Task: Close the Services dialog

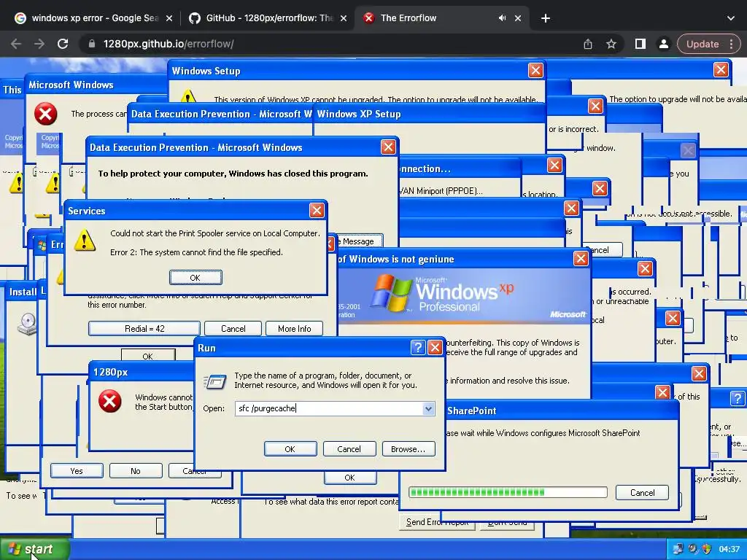Action: coord(317,211)
